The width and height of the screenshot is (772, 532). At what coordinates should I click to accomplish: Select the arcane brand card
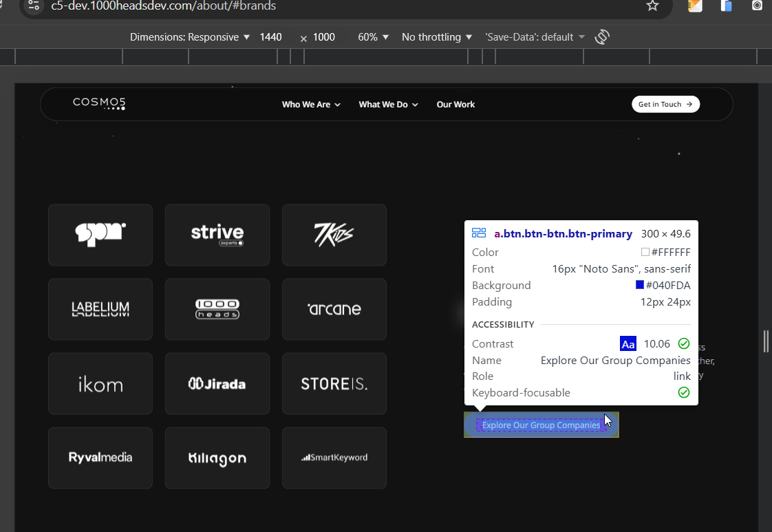334,309
